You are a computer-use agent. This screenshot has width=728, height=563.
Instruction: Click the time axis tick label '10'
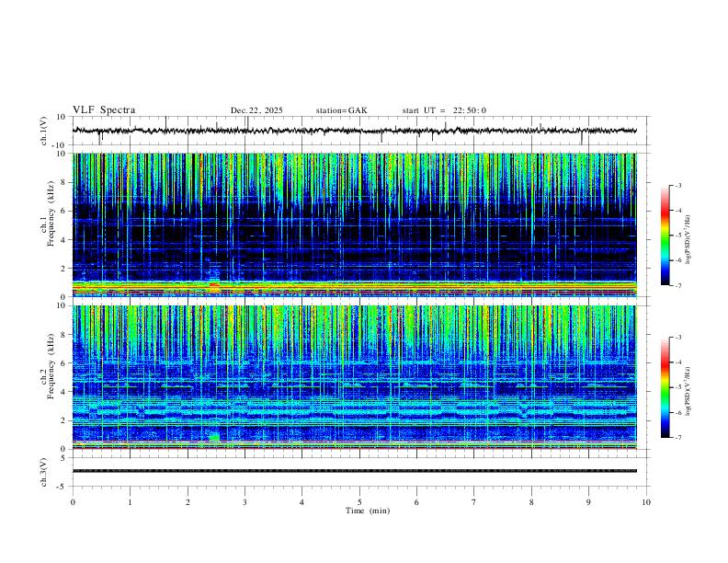[x=646, y=502]
